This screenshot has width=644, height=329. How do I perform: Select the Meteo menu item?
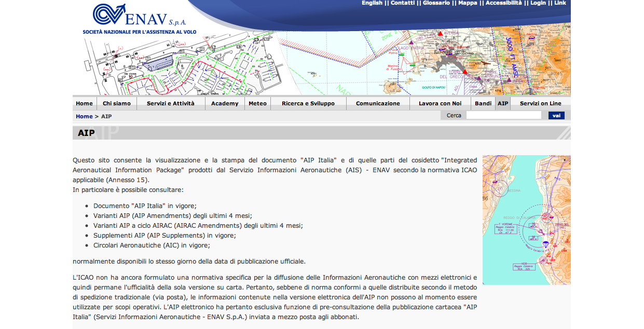click(257, 103)
